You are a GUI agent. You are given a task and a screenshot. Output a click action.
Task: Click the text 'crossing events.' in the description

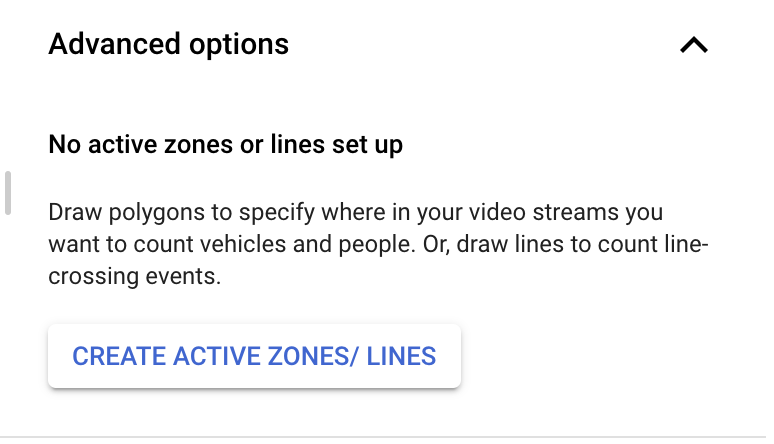click(x=134, y=277)
